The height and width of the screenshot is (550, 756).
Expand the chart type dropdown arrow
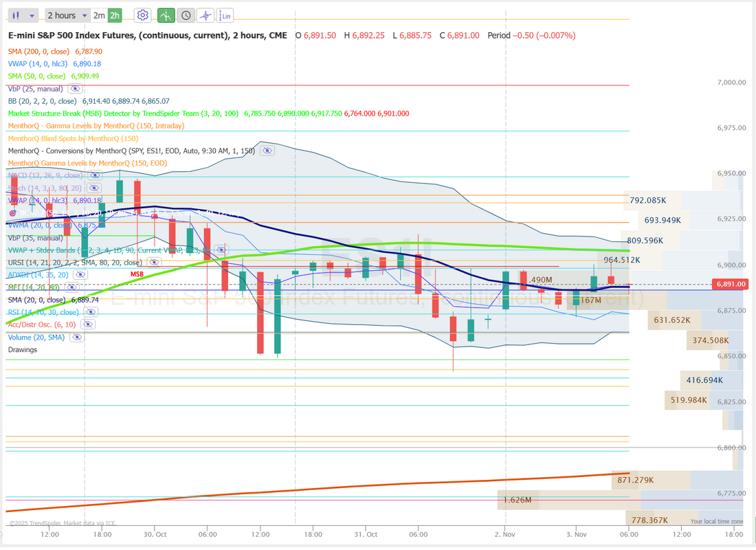pyautogui.click(x=33, y=15)
